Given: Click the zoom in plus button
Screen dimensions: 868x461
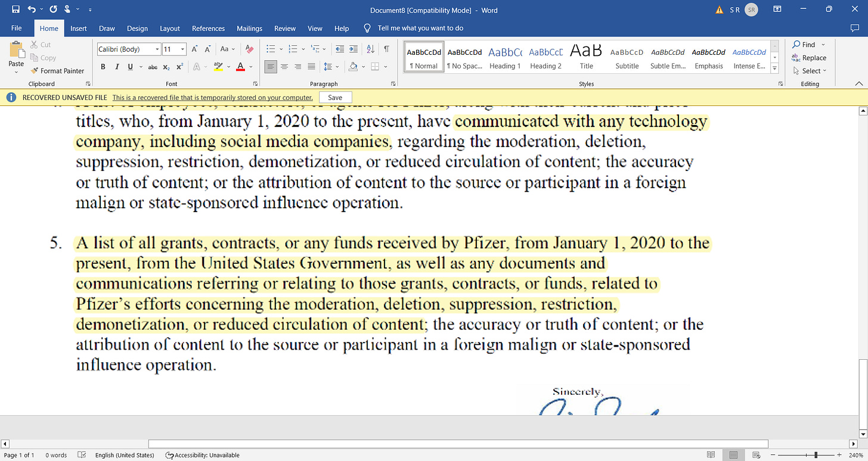Looking at the screenshot, I should click(839, 455).
